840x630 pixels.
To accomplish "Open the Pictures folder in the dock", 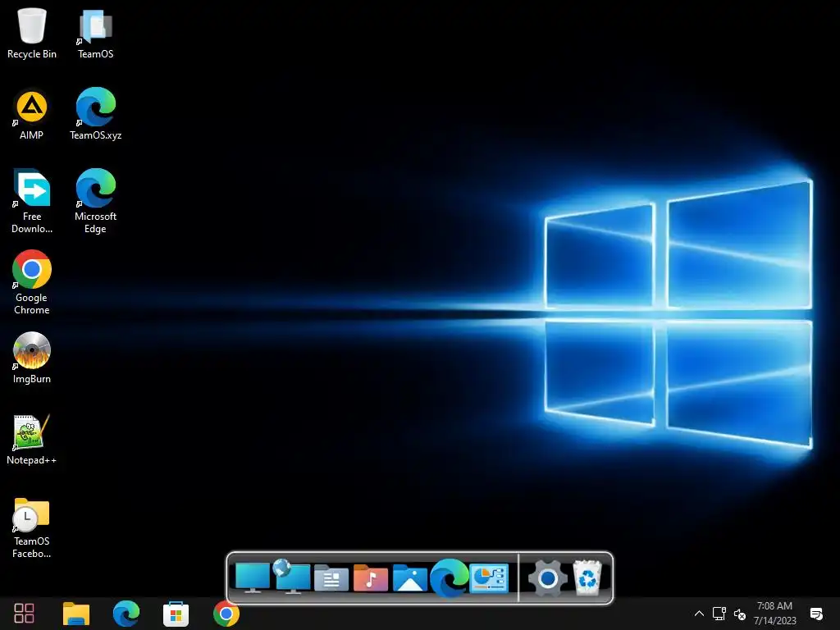I will coord(410,578).
